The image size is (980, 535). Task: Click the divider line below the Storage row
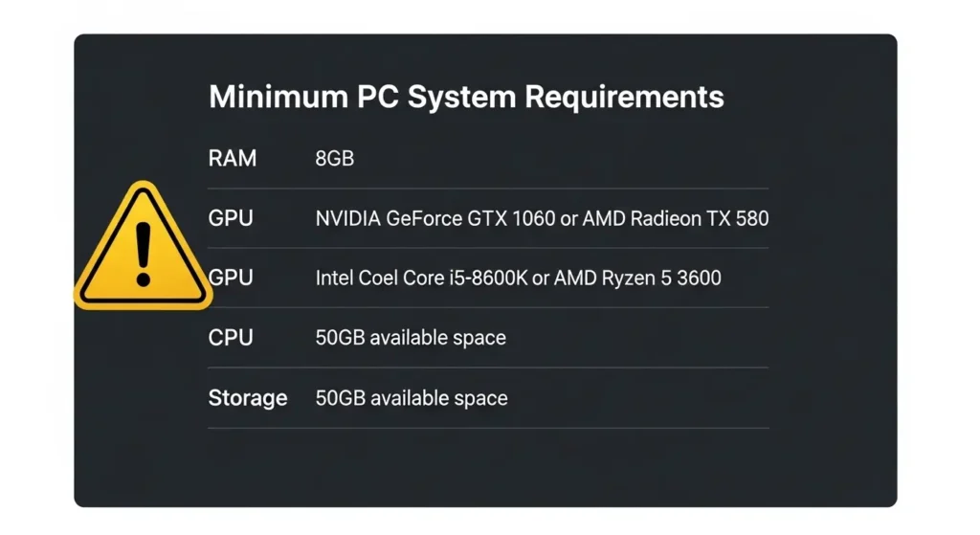(x=488, y=428)
